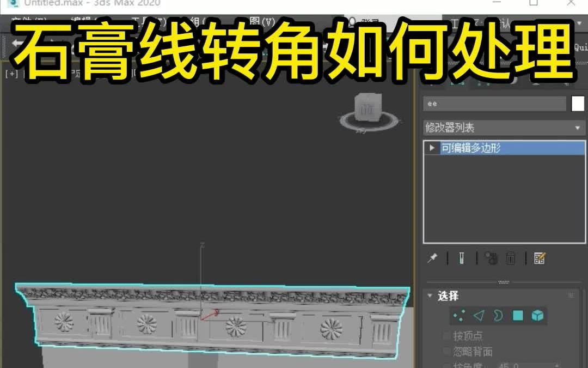Select the Border sub-object mode icon

(x=499, y=315)
